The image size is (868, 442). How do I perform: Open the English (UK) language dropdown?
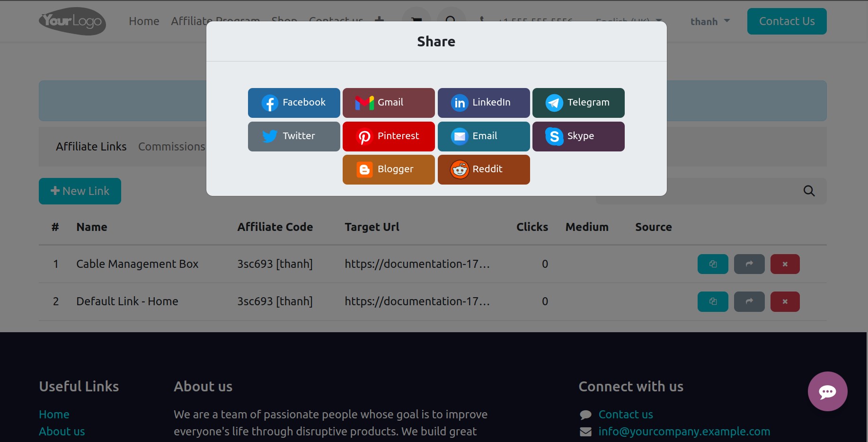pos(627,21)
